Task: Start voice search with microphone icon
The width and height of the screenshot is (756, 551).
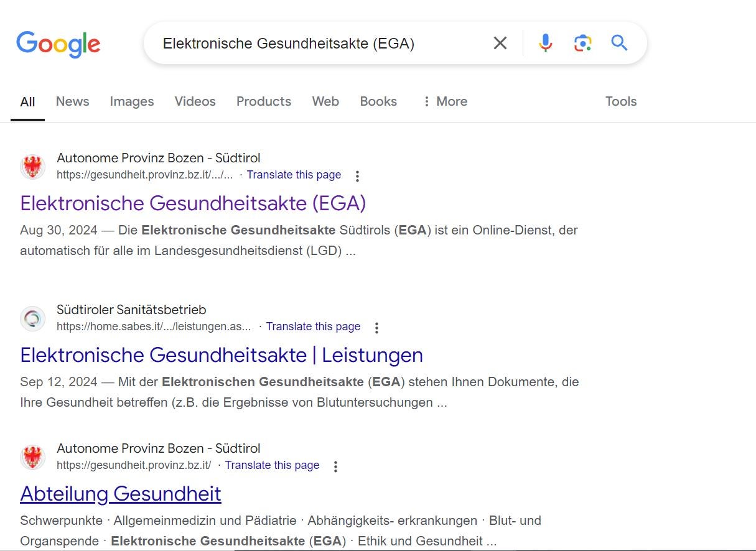Action: (x=545, y=43)
